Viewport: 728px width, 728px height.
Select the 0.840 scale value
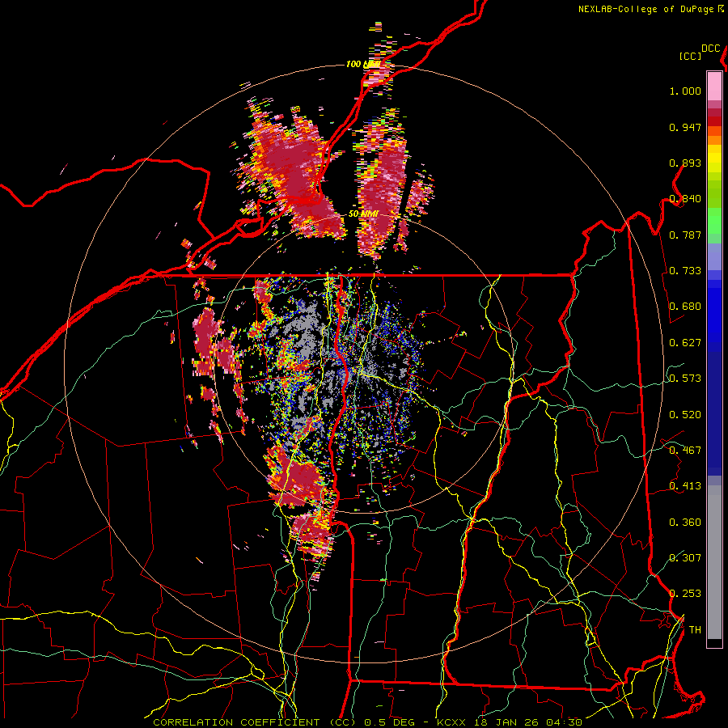(x=685, y=199)
